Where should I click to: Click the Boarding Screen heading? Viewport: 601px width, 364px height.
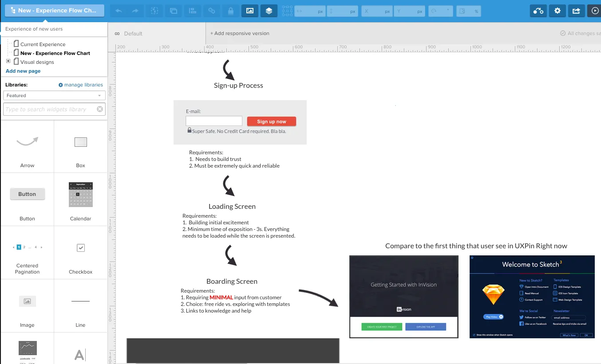[x=232, y=281]
